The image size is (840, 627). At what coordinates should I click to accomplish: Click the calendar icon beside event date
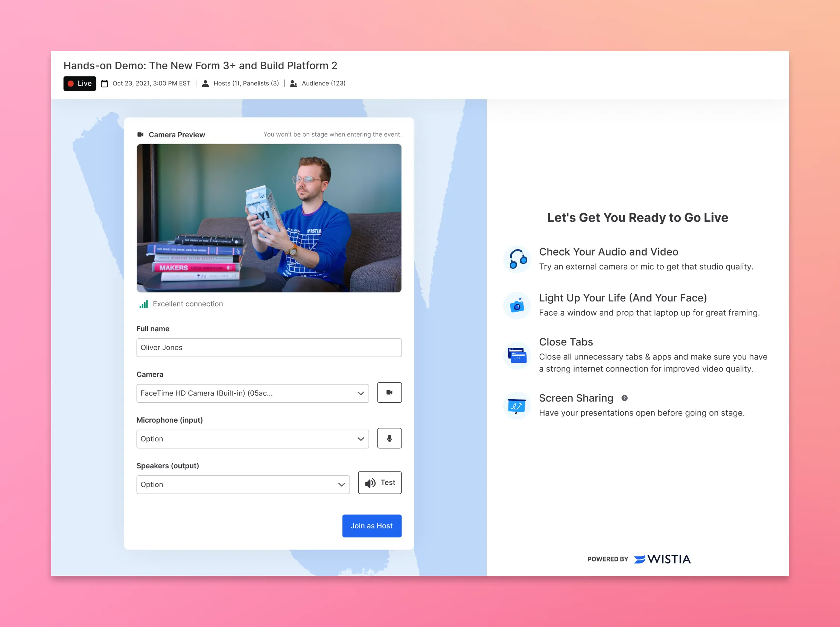click(x=104, y=84)
